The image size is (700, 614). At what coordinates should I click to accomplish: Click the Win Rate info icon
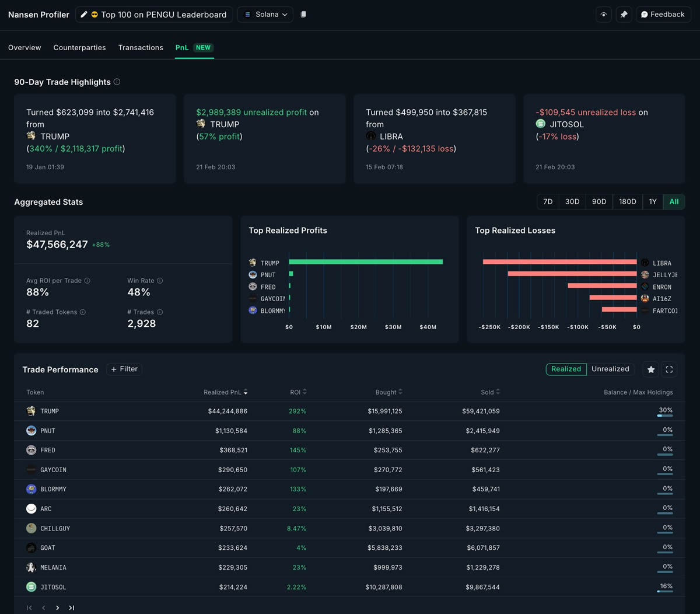tap(160, 281)
